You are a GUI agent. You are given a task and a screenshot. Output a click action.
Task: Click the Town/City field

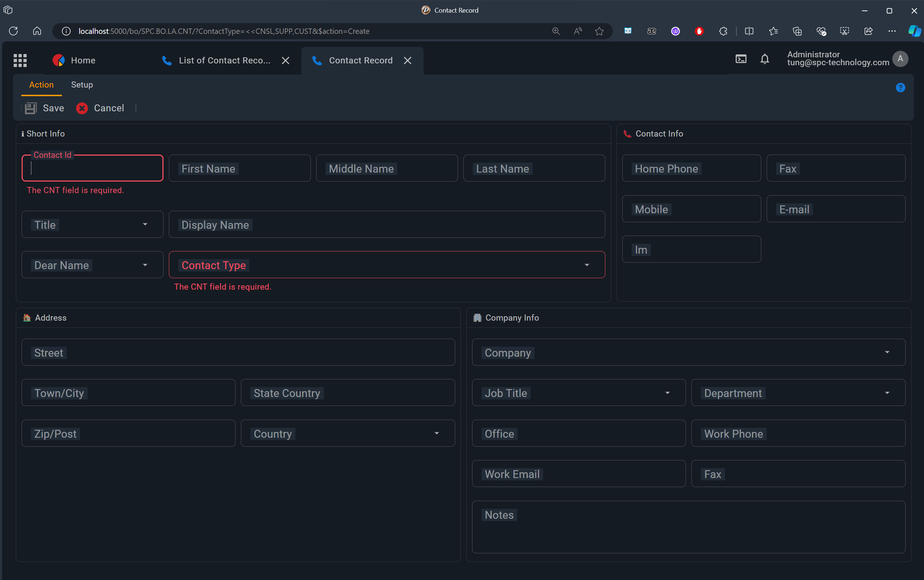coord(129,392)
